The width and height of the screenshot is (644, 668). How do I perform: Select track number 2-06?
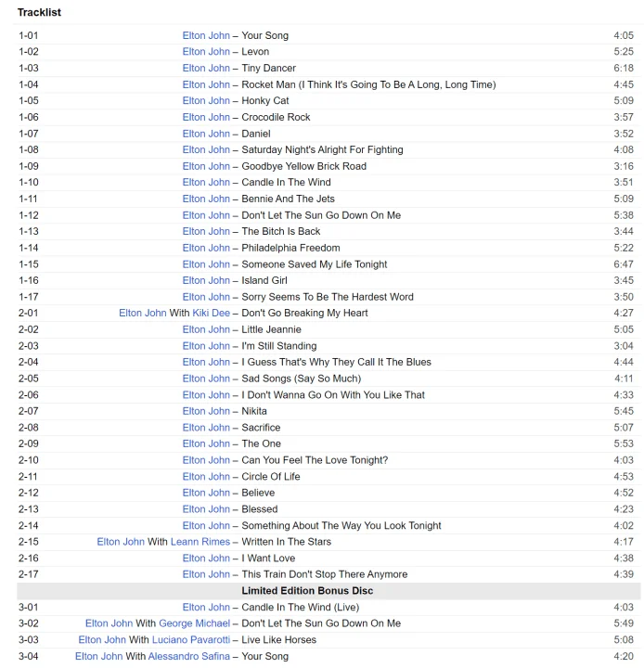tap(29, 395)
